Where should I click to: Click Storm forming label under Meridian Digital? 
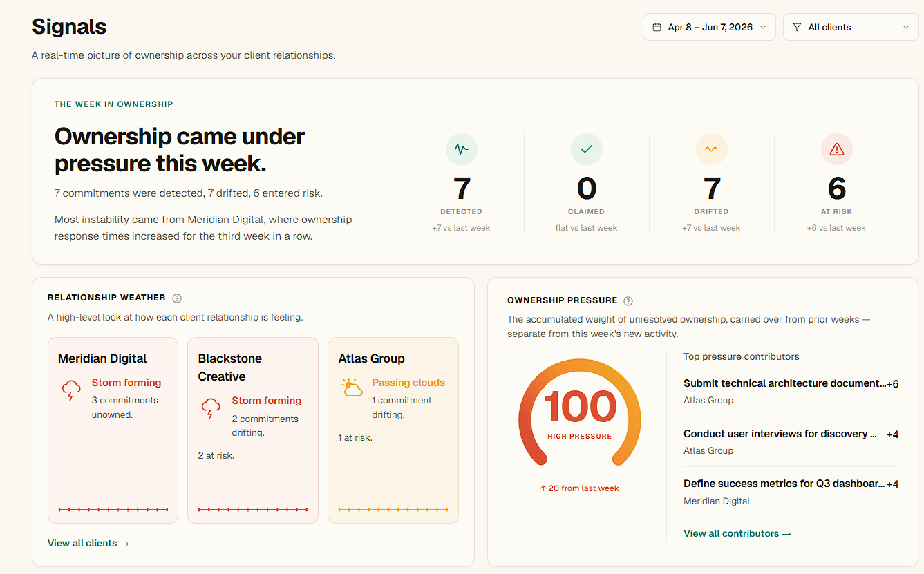coord(126,383)
